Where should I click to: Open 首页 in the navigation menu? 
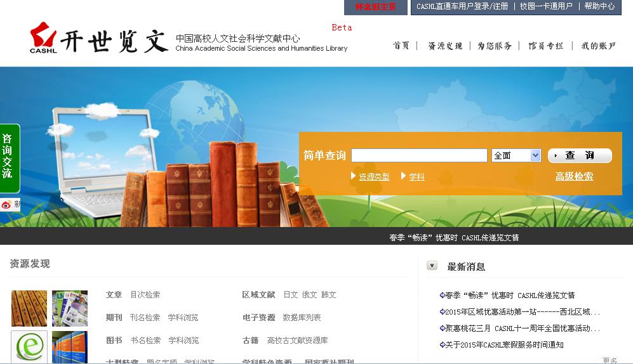pyautogui.click(x=401, y=46)
